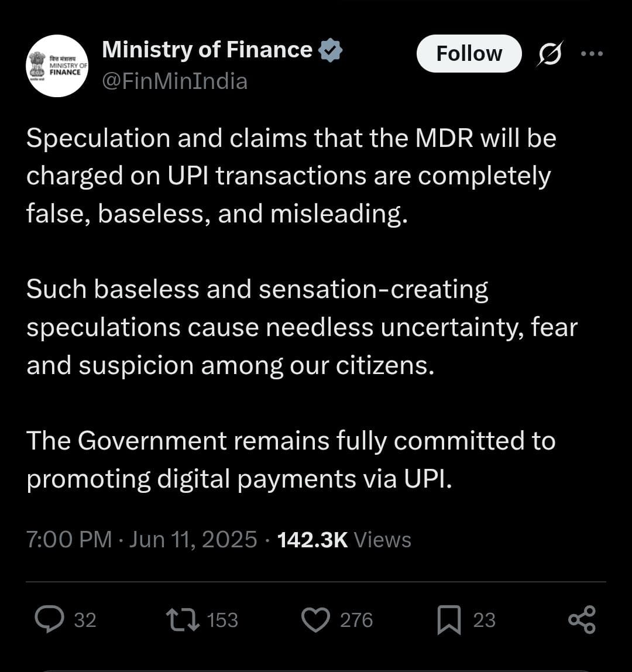632x672 pixels.
Task: Click the Ministry of Finance display name
Action: coord(207,50)
